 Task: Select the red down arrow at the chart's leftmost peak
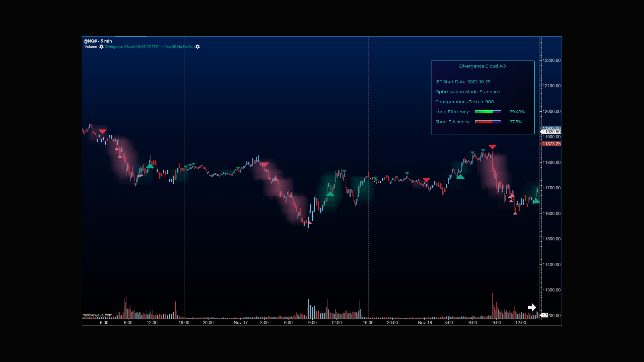coord(103,131)
